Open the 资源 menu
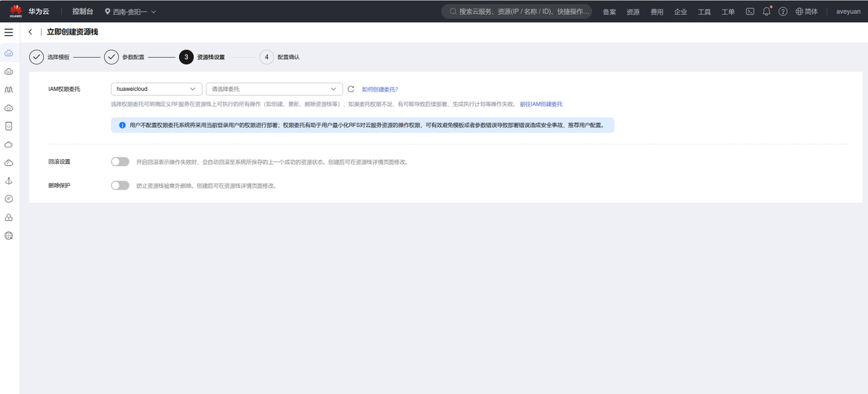The image size is (868, 394). point(633,12)
